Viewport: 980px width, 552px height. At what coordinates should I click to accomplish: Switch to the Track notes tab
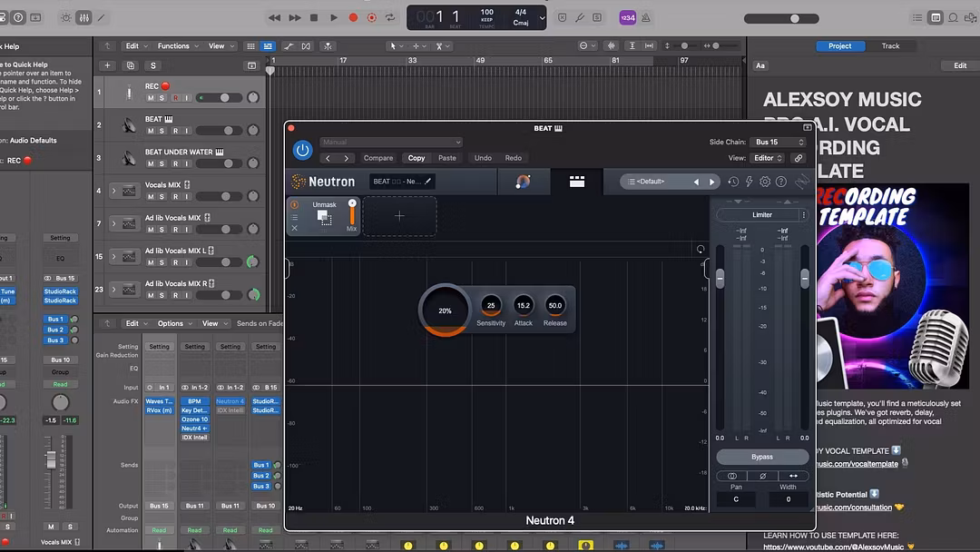click(891, 46)
